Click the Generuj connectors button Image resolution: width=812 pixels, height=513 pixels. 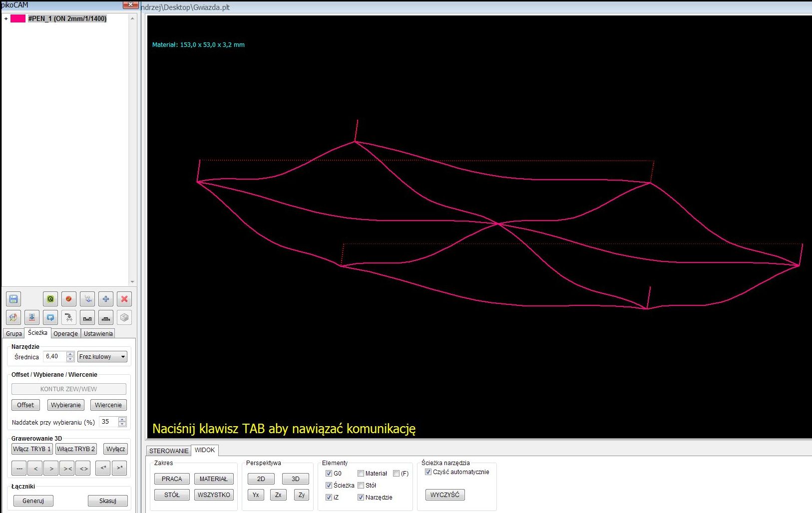[x=33, y=501]
